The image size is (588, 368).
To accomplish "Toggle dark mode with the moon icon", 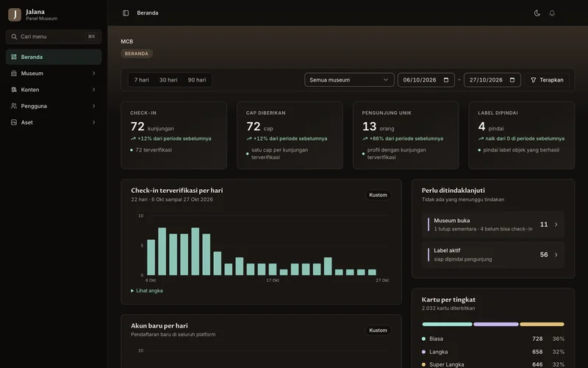I will [537, 13].
